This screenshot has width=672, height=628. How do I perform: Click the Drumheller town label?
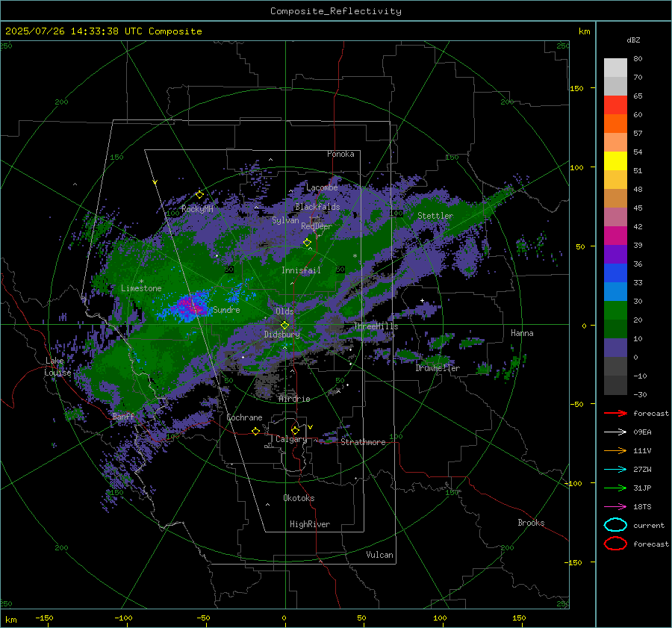pos(438,368)
